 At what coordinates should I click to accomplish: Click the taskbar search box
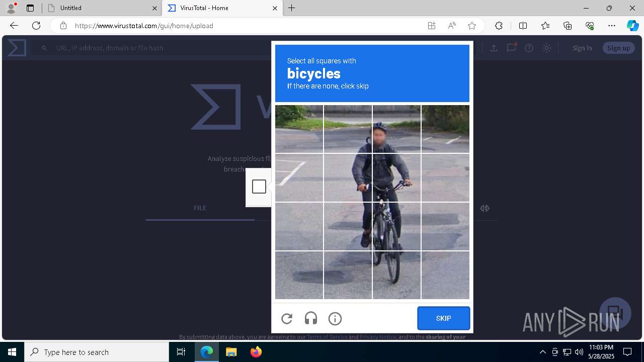coord(97,352)
